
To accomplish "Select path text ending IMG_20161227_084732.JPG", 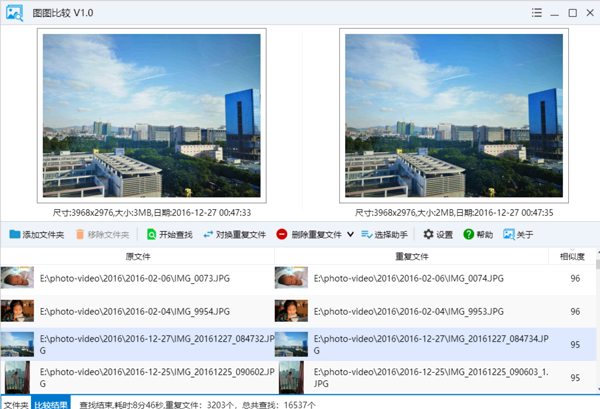I will click(157, 344).
